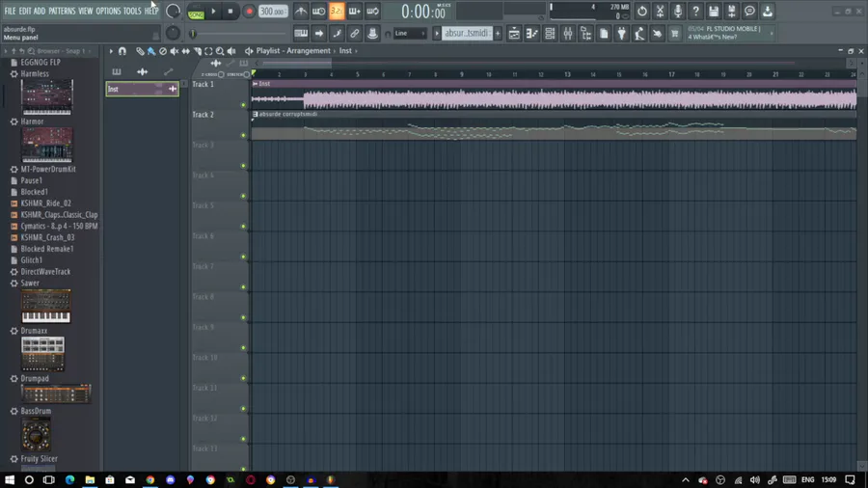Screen dimensions: 868x488
Task: Select the pencil draw tool in playlist
Action: (140, 51)
